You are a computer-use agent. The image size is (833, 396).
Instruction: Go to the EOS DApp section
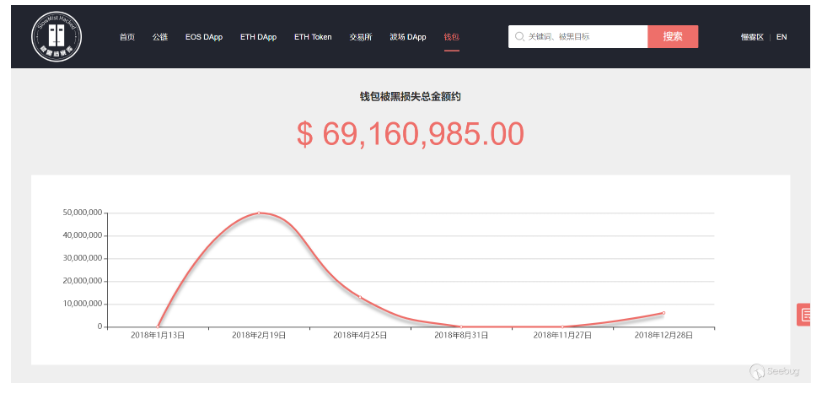point(204,37)
